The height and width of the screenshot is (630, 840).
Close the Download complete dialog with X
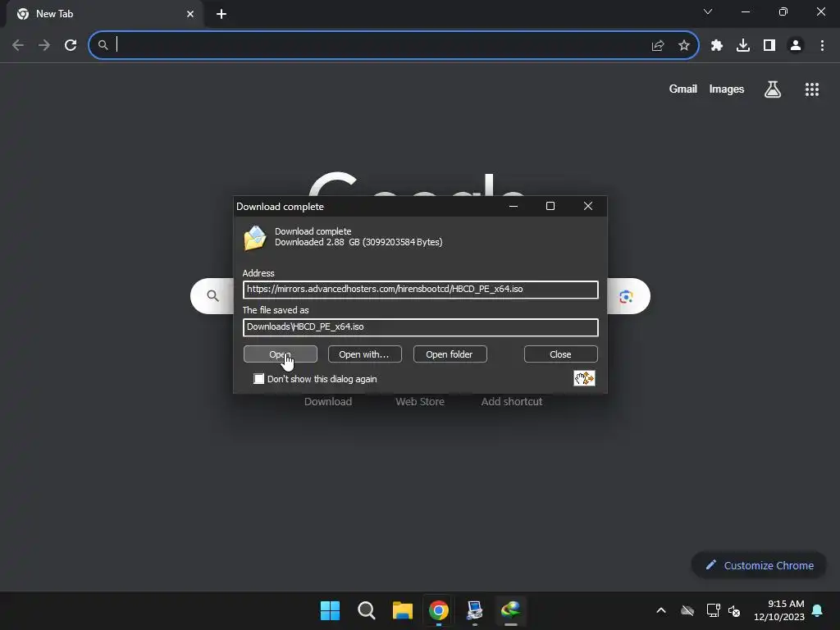coord(587,206)
